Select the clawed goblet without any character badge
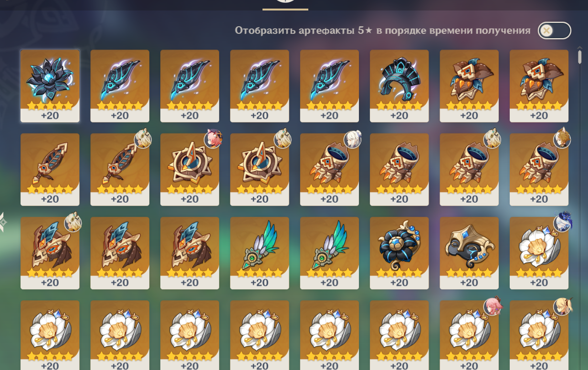Image resolution: width=588 pixels, height=370 pixels. click(399, 169)
